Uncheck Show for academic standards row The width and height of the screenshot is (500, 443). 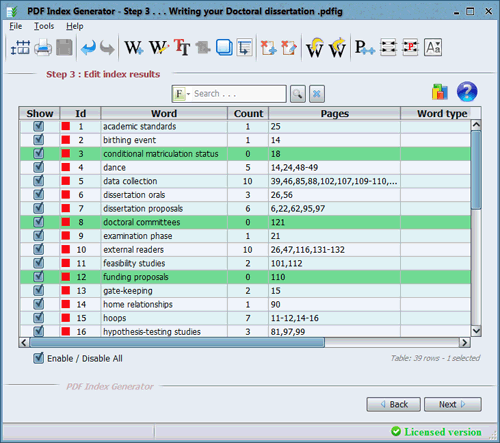coord(38,126)
